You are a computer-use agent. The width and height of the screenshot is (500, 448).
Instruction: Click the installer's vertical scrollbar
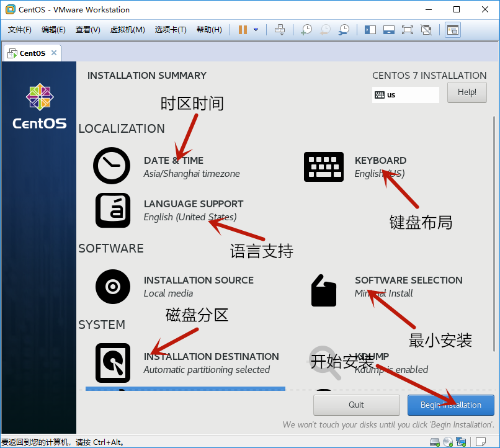coord(494,235)
